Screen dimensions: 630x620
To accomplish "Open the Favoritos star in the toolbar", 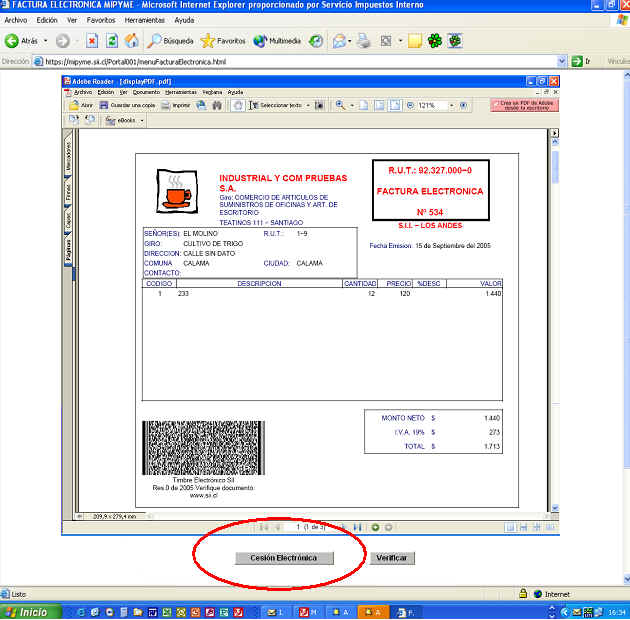I will click(223, 41).
